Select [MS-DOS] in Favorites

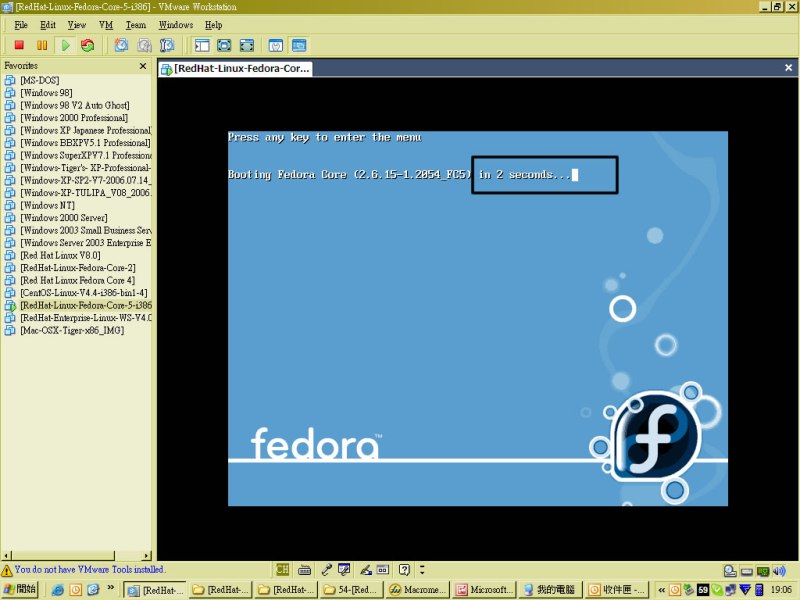40,80
